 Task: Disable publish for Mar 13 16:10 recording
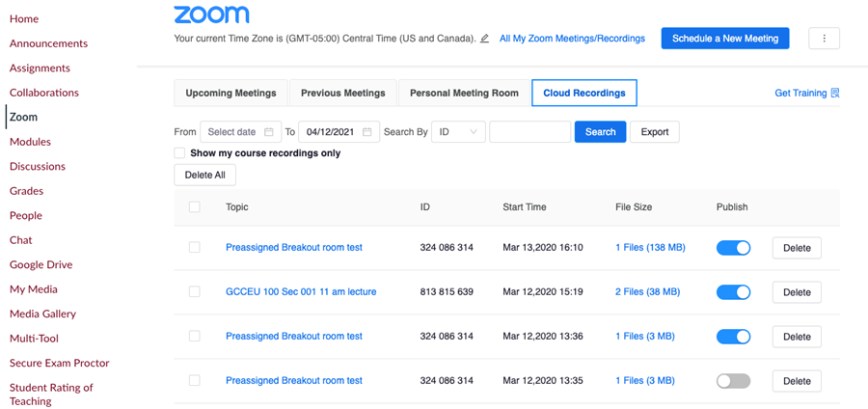coord(733,248)
